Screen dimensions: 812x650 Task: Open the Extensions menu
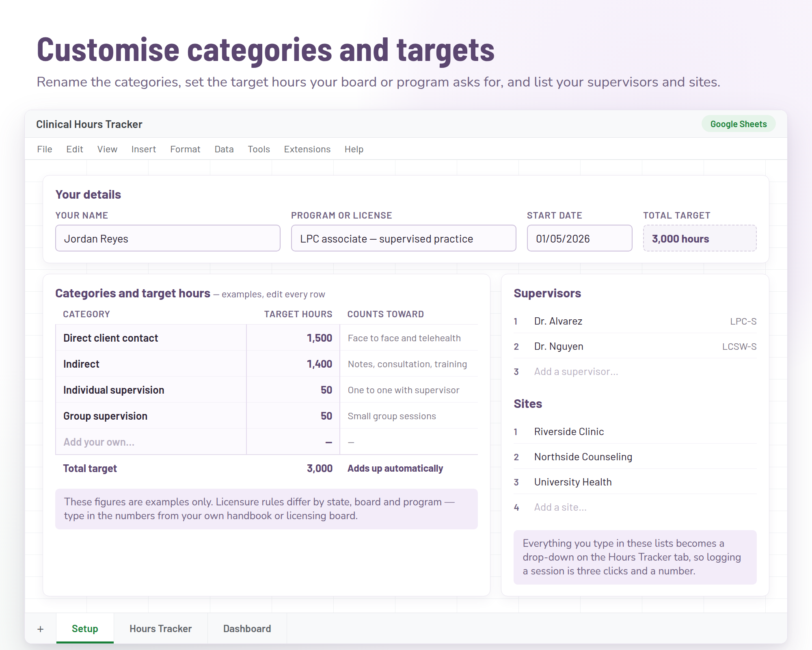(307, 149)
